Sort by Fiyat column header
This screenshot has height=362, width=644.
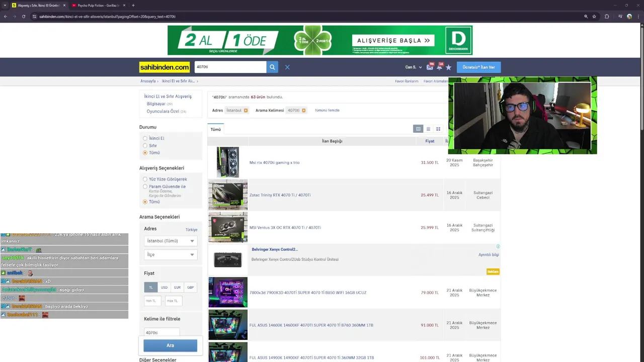point(430,141)
